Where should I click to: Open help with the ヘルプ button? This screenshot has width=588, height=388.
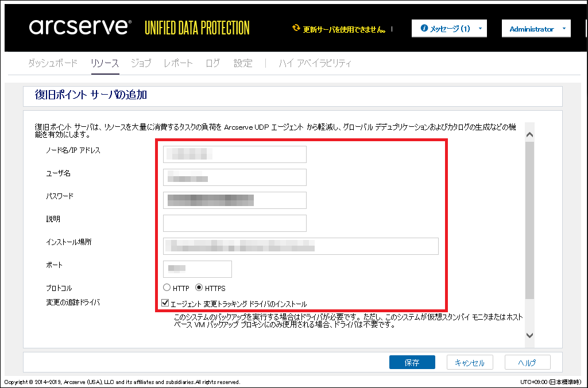pos(527,362)
